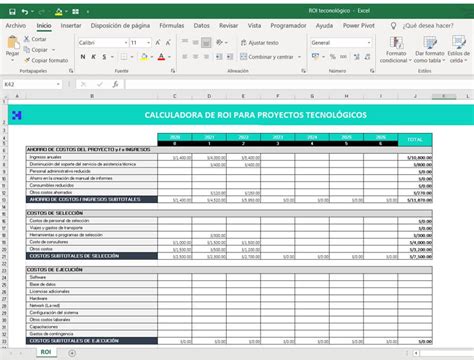Align text to the top
This screenshot has height=360, width=474.
[185, 42]
